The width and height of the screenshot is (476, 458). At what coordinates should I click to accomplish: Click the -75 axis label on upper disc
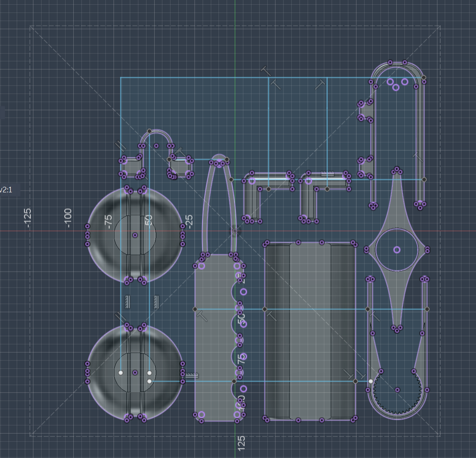pos(108,222)
